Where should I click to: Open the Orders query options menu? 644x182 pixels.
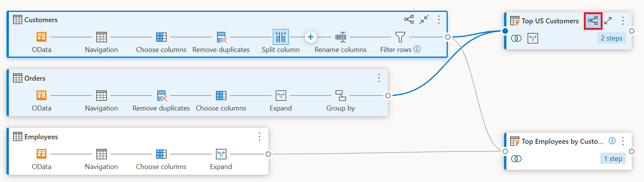point(379,78)
